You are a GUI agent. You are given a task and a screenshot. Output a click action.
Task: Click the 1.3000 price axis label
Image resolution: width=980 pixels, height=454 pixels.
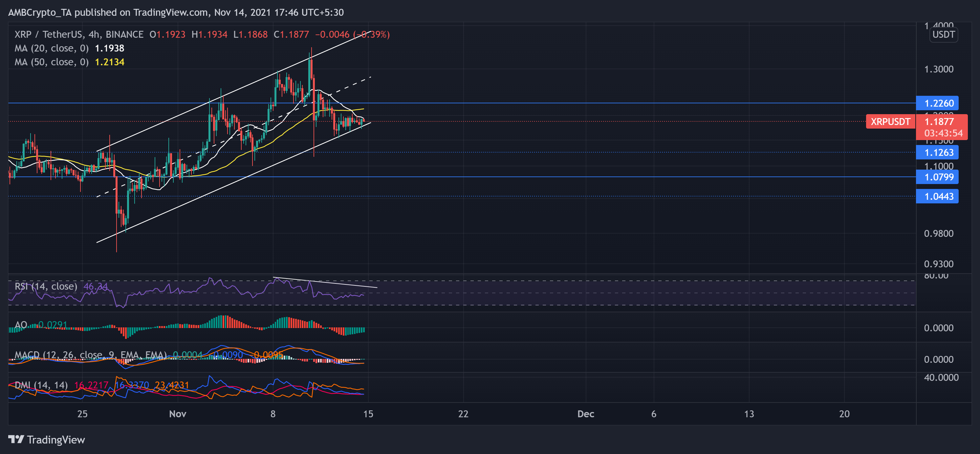(x=939, y=69)
